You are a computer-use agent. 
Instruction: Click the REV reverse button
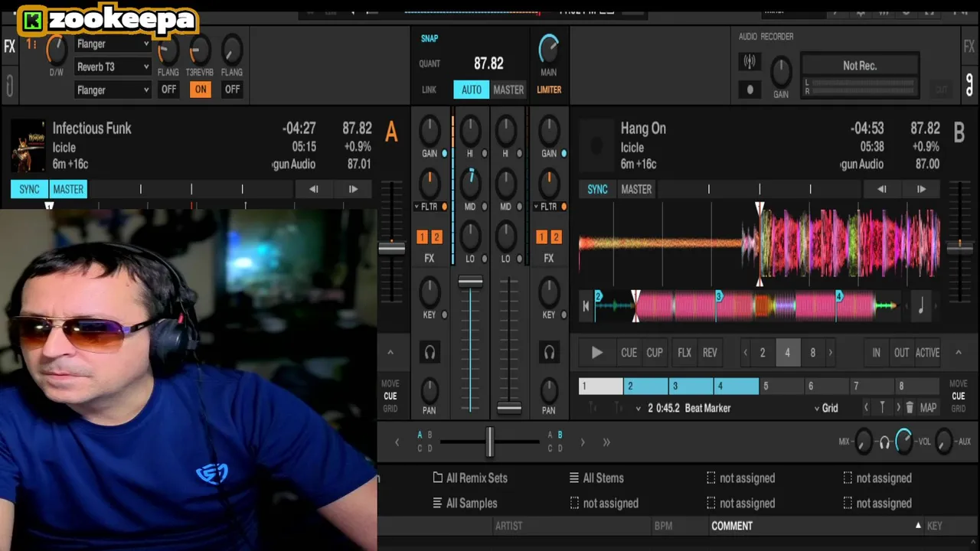[x=710, y=353]
